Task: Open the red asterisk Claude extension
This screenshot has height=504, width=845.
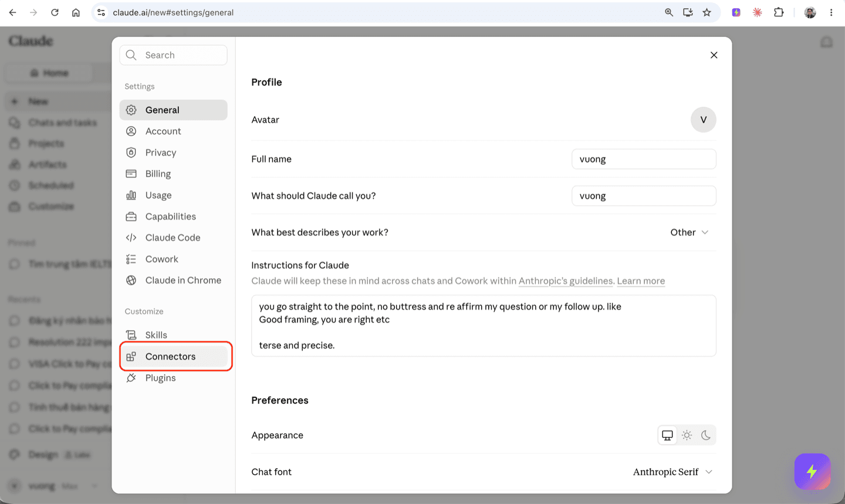Action: click(x=758, y=12)
